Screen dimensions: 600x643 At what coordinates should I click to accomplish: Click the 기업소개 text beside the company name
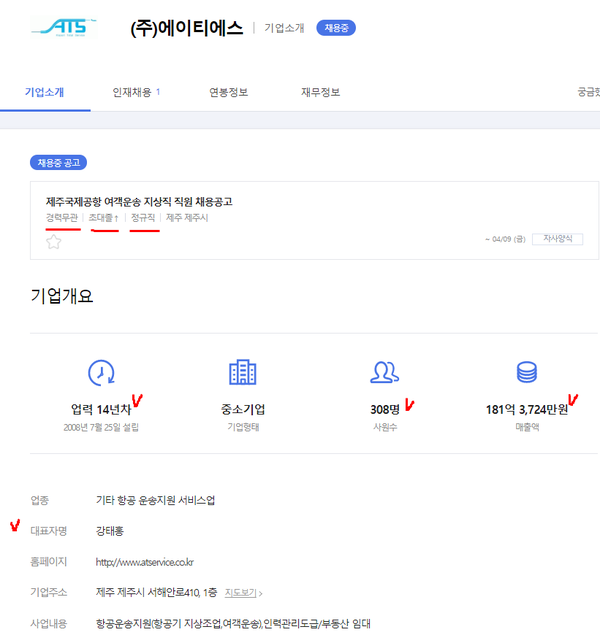(x=284, y=28)
